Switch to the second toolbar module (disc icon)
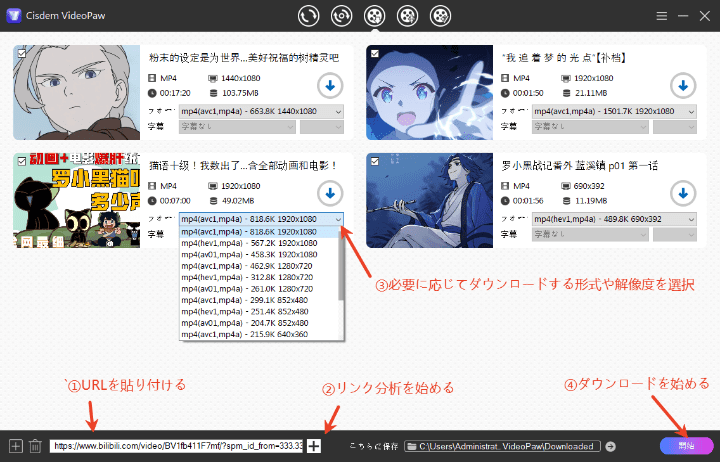Image resolution: width=720 pixels, height=462 pixels. [342, 16]
